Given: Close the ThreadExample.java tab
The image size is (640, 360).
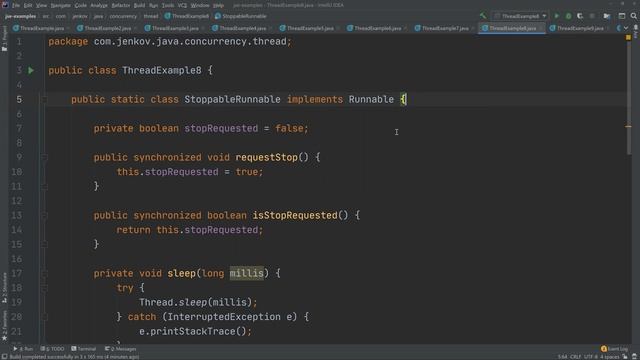Looking at the screenshot, I should [68, 28].
